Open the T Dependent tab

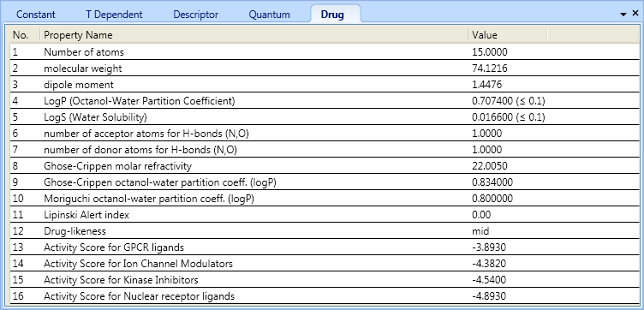[x=114, y=15]
